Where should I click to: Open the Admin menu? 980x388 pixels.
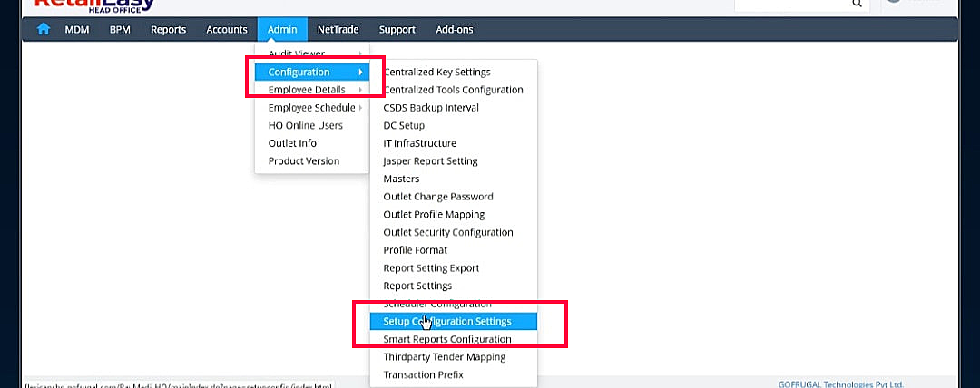(282, 29)
